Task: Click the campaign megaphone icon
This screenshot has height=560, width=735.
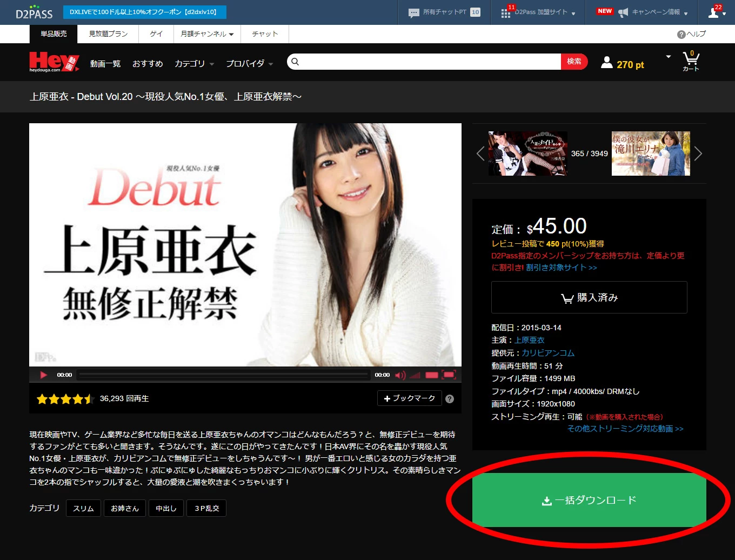Action: click(623, 12)
